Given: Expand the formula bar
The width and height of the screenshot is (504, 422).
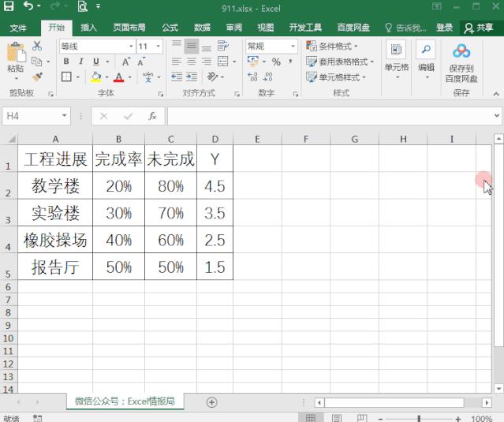Looking at the screenshot, I should point(497,116).
